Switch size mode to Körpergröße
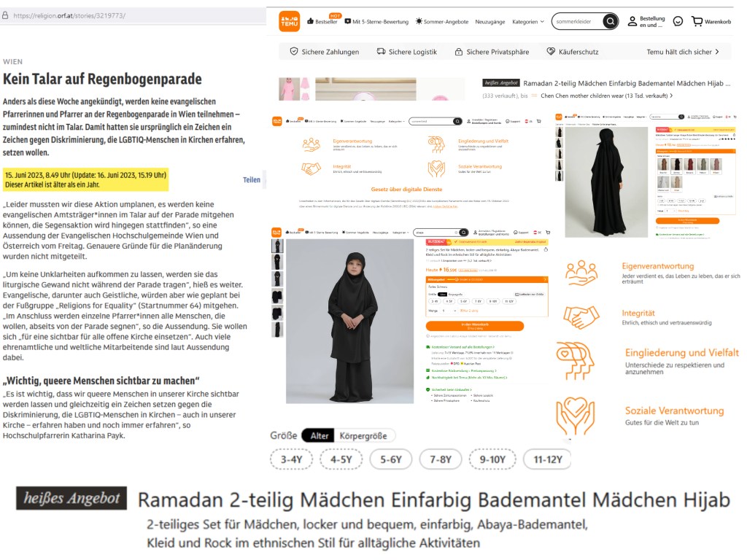 pos(363,436)
